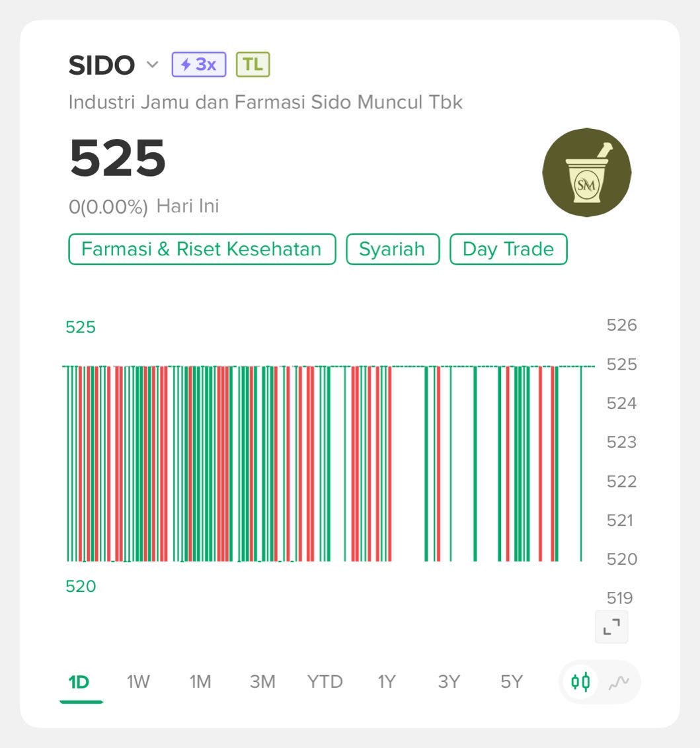Tap the 525 dashed price line
Image resolution: width=700 pixels, height=748 pixels.
410,366
